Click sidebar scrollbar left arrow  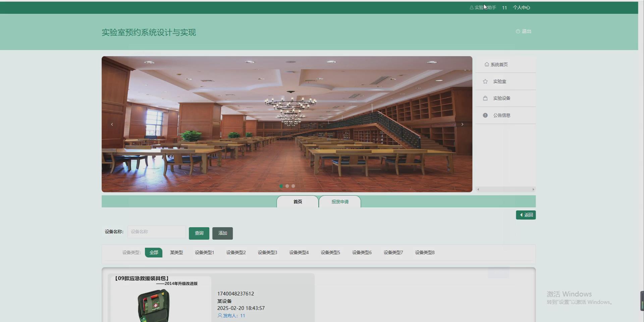point(478,190)
